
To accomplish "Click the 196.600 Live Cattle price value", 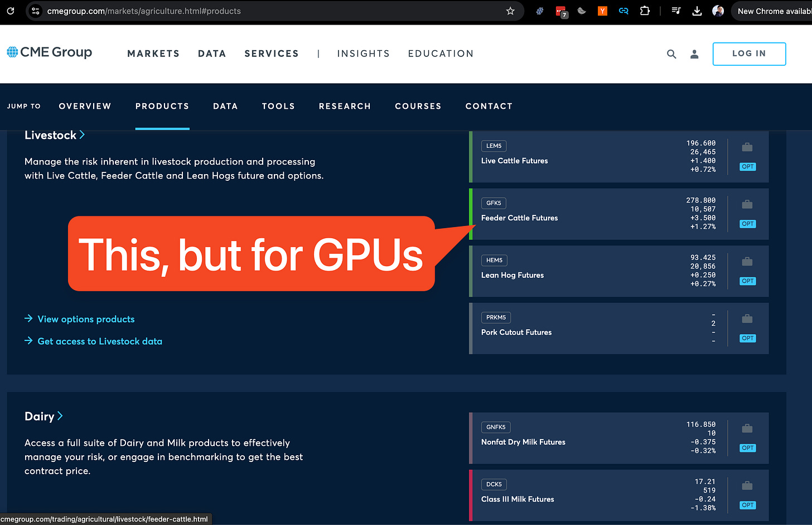I will (700, 143).
